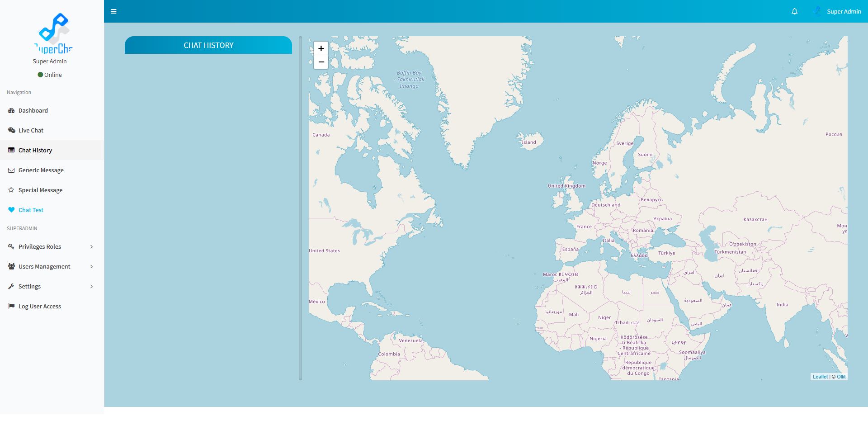Screen dimensions: 868x430
Task: Click the Live Chat bubbles icon
Action: point(11,131)
